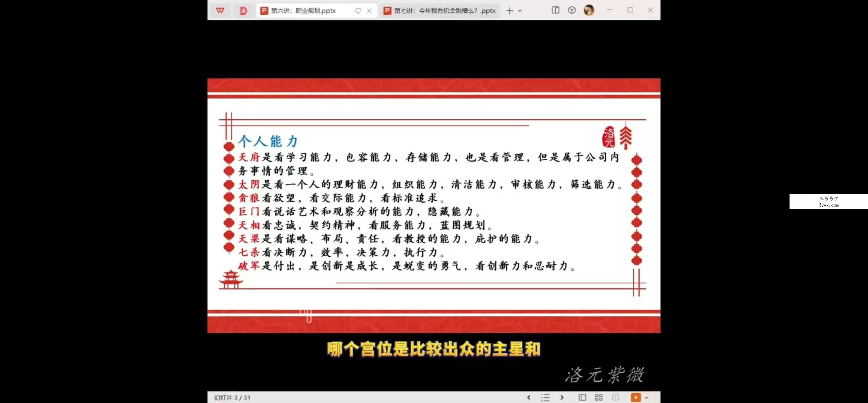Click the slide title 个人能力

point(268,141)
